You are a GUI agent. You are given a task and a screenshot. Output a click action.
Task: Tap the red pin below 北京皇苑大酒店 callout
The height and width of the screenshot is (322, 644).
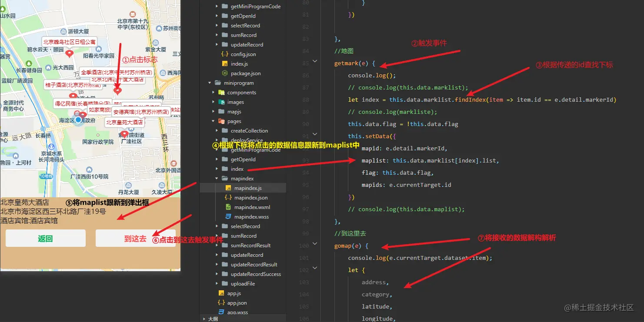click(x=124, y=134)
